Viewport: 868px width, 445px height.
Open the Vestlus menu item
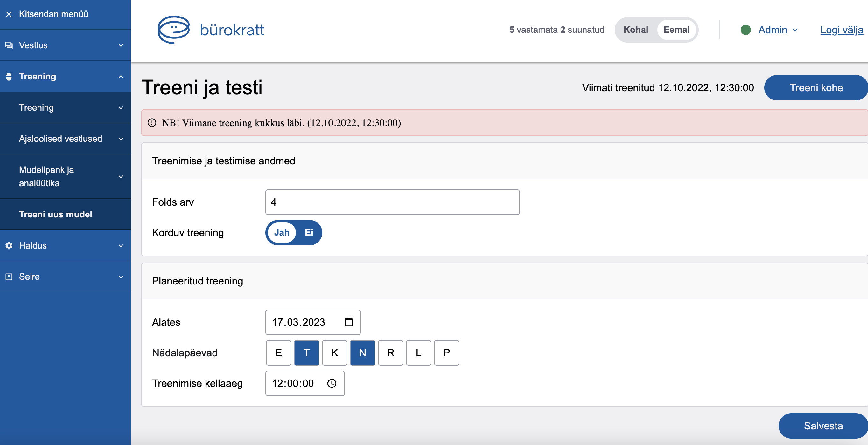pos(65,45)
